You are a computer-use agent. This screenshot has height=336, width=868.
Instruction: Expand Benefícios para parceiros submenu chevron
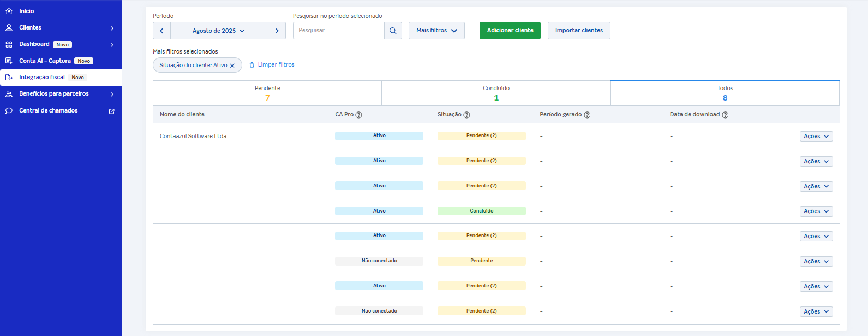tap(112, 94)
